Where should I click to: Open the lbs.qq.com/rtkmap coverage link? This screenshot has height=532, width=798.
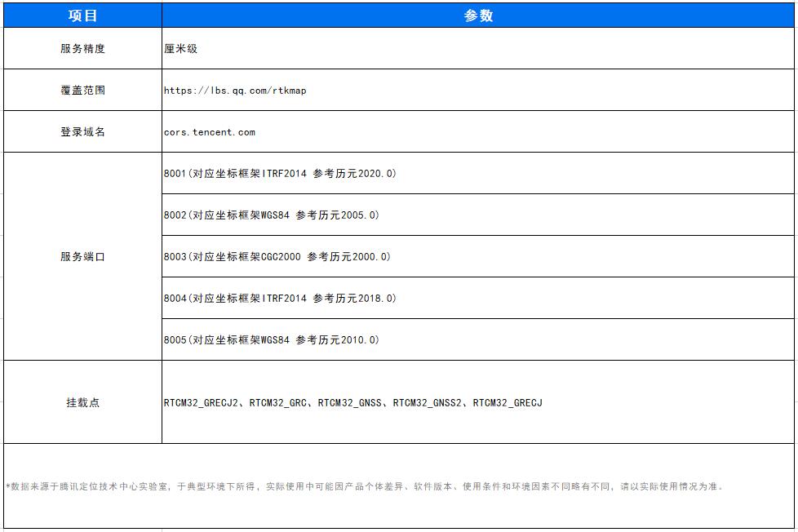pos(235,91)
